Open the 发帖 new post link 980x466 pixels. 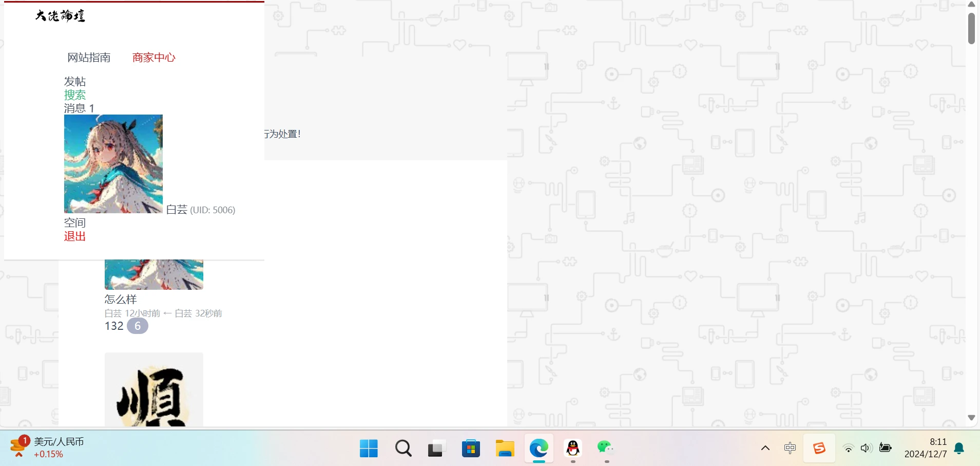[x=75, y=82]
